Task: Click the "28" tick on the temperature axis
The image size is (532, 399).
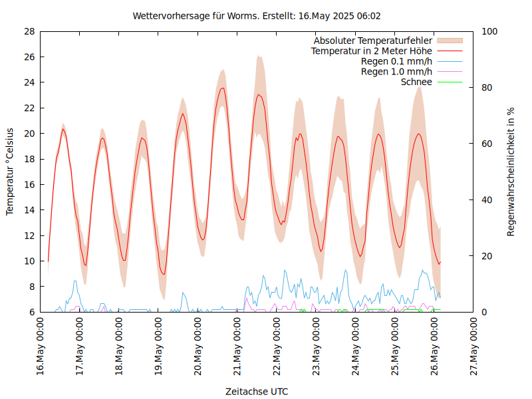Action: pyautogui.click(x=29, y=31)
